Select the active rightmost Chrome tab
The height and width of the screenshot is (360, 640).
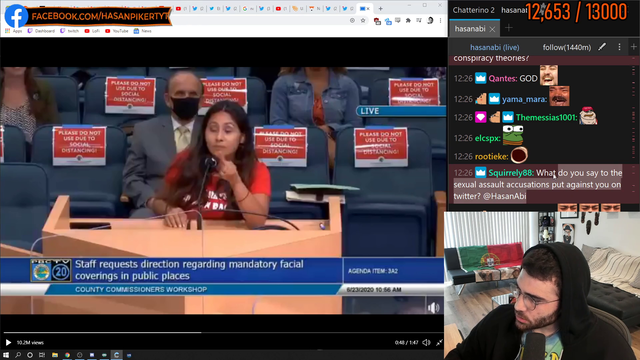(x=365, y=9)
